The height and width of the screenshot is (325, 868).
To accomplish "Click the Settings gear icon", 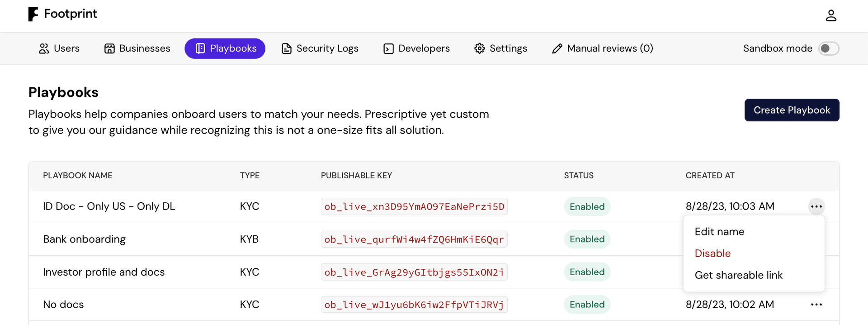I will (480, 48).
